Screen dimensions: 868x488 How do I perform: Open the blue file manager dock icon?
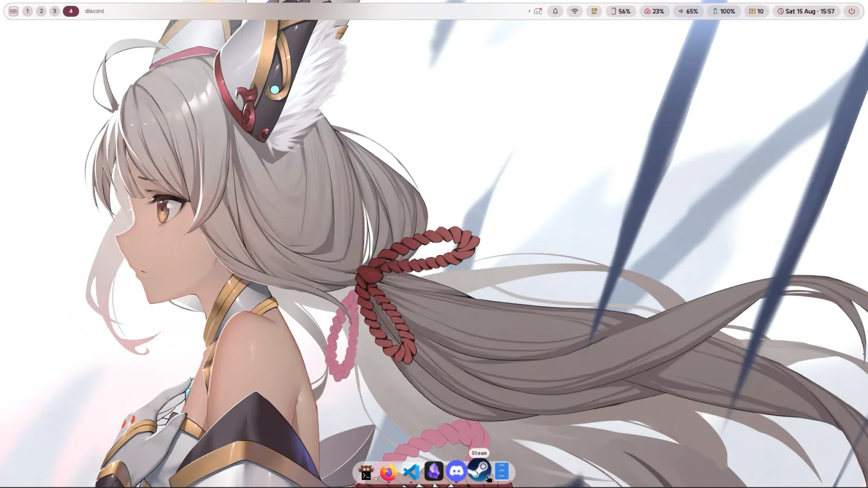[501, 472]
